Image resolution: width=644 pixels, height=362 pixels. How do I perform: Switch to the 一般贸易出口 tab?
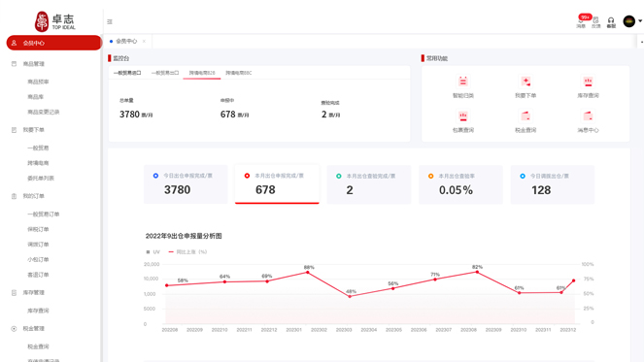(165, 73)
